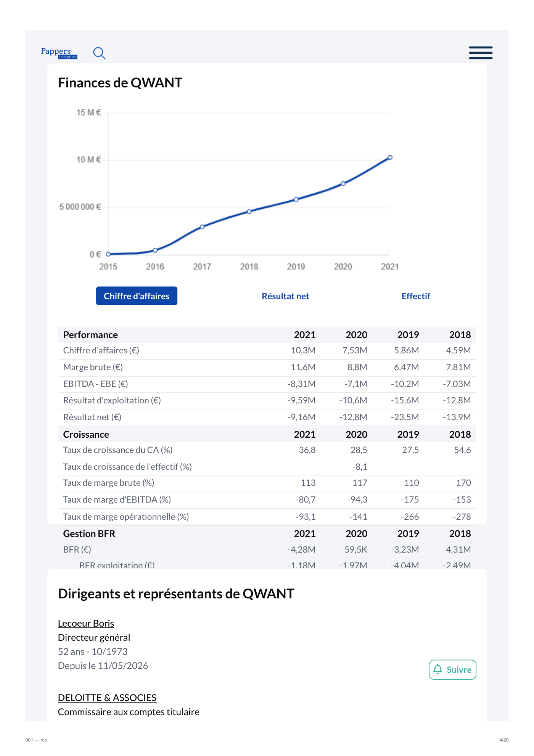Open Lecoeur Boris profile link
Image resolution: width=534 pixels, height=756 pixels.
[x=86, y=623]
